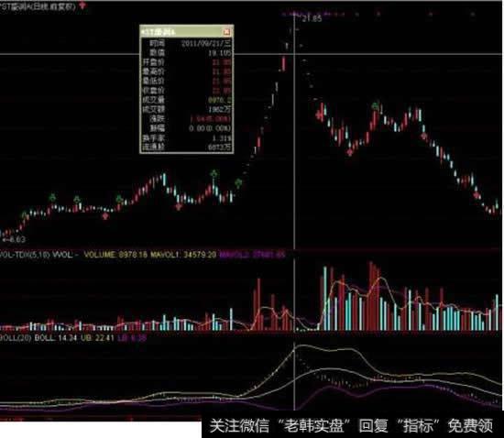
Task: Click the 最低价 row in the popup
Action: [187, 81]
